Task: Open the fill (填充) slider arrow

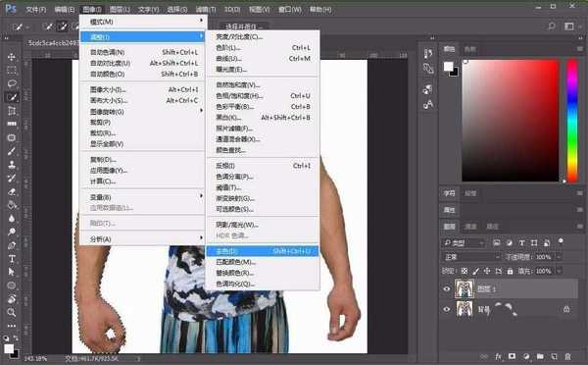Action: [x=559, y=271]
